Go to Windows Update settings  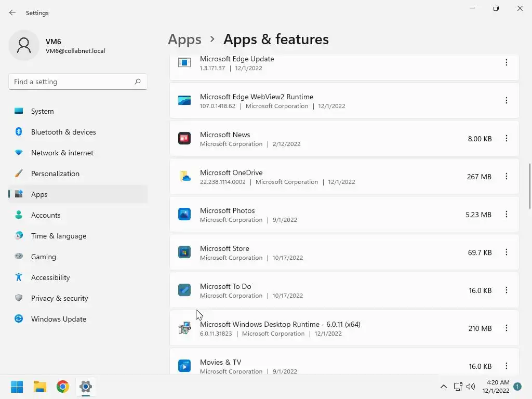coord(59,319)
